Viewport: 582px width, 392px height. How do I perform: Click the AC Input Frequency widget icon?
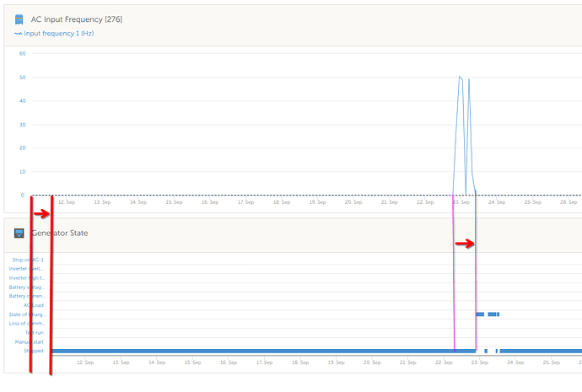[19, 19]
